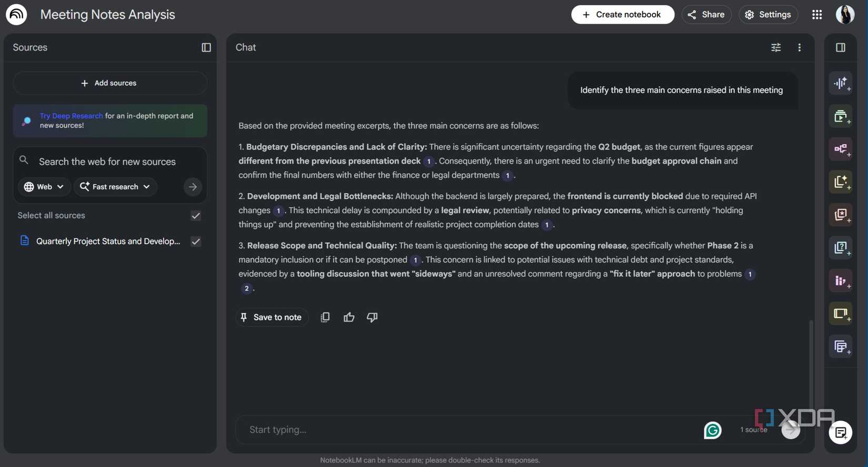Uncheck the Quarterly Project Status source

point(195,241)
